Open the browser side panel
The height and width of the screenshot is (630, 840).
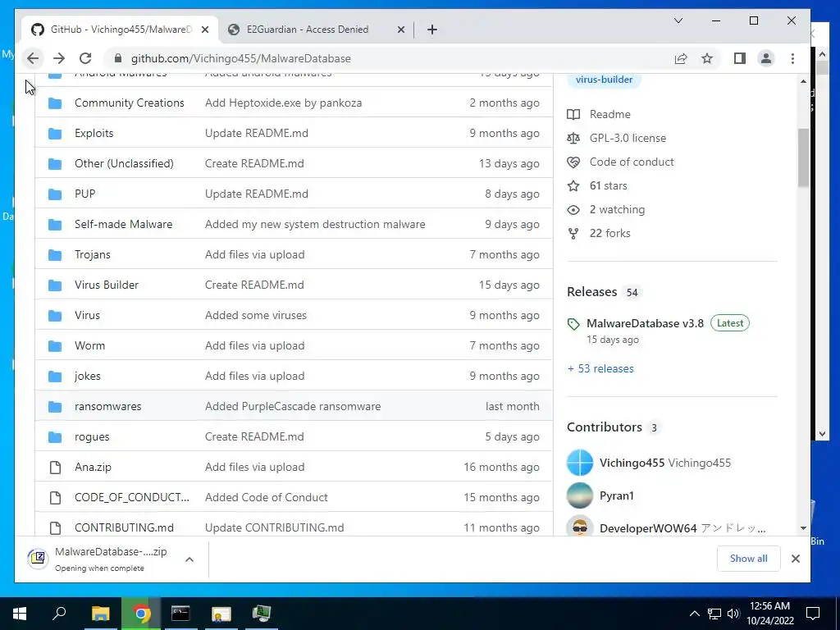point(740,58)
